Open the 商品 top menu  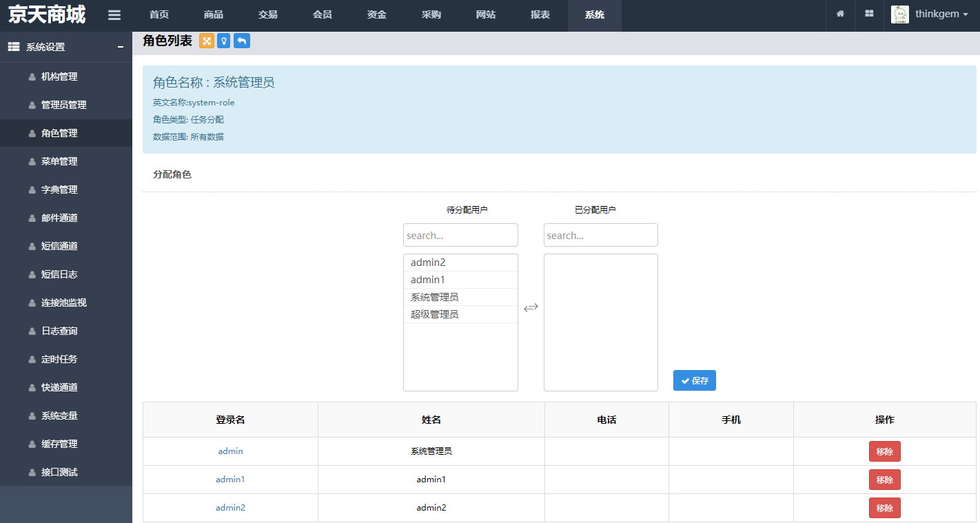click(214, 15)
